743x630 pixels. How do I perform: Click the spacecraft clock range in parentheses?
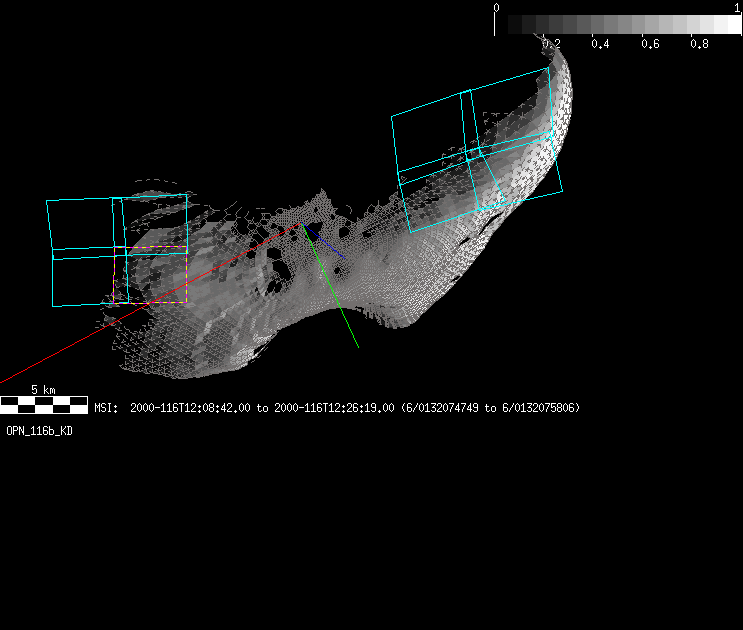coord(490,408)
